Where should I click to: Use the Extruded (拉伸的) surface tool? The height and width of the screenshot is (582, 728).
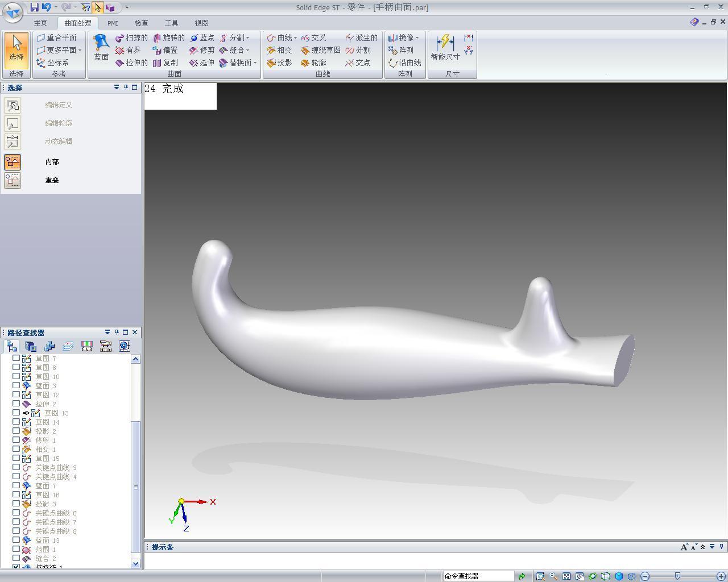pos(131,63)
